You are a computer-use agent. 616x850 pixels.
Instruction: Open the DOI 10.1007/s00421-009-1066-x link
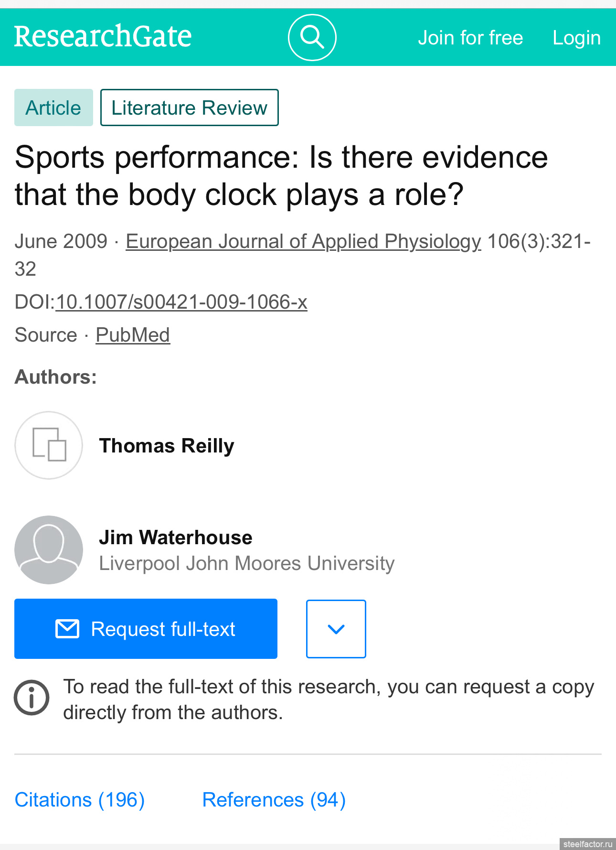(x=181, y=302)
